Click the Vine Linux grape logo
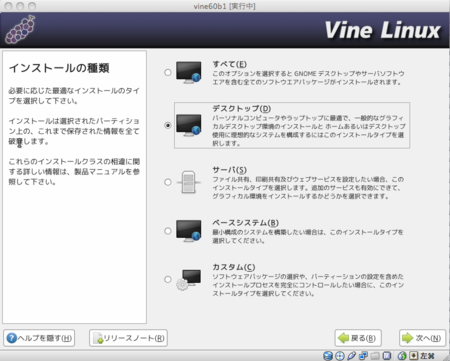This screenshot has width=450, height=361. 20,30
